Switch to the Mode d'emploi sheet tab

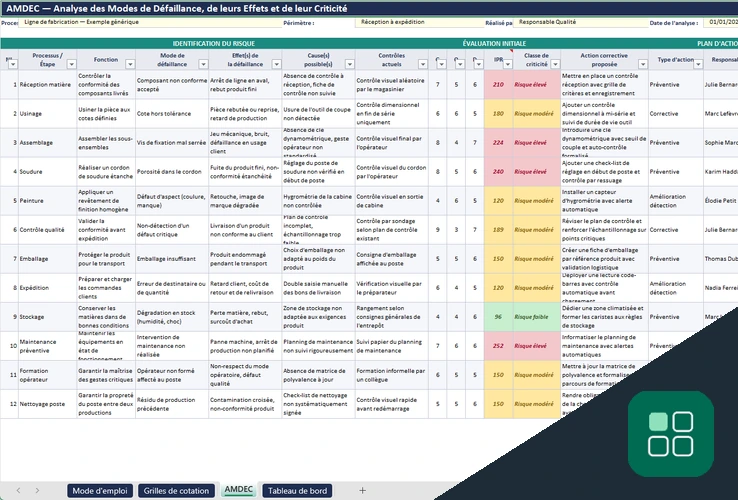(100, 491)
